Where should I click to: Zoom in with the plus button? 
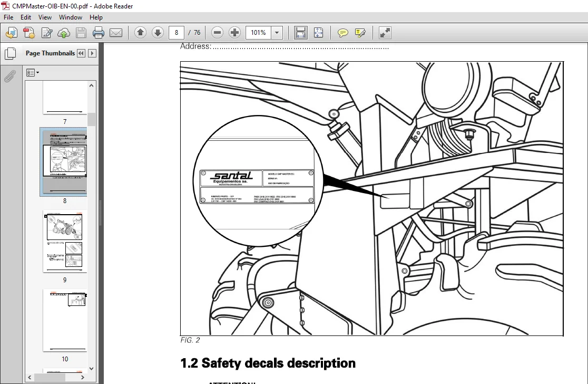(x=234, y=33)
